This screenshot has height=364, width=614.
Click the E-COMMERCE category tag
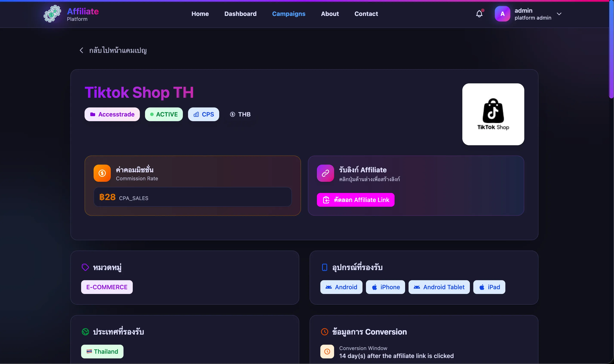pos(107,287)
